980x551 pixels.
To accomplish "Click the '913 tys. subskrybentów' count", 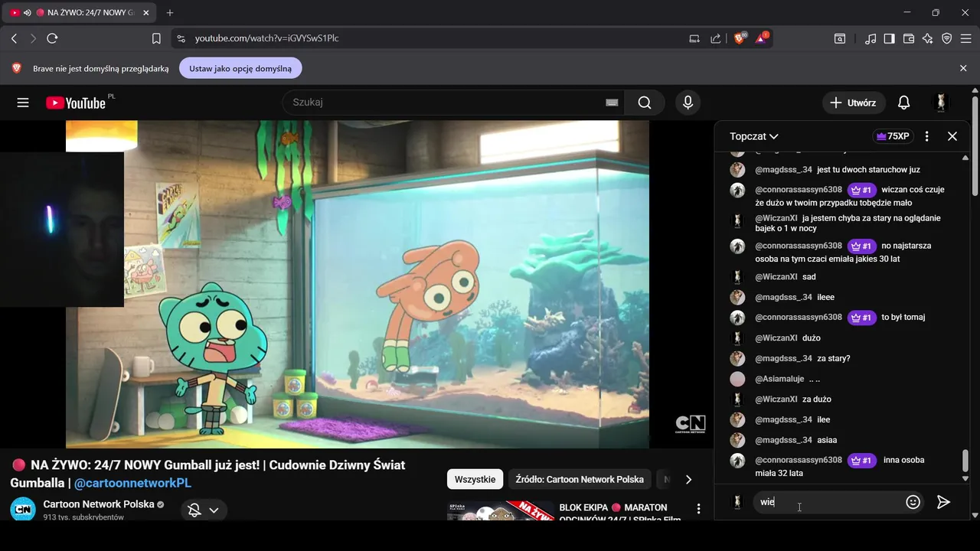I will coord(83,517).
